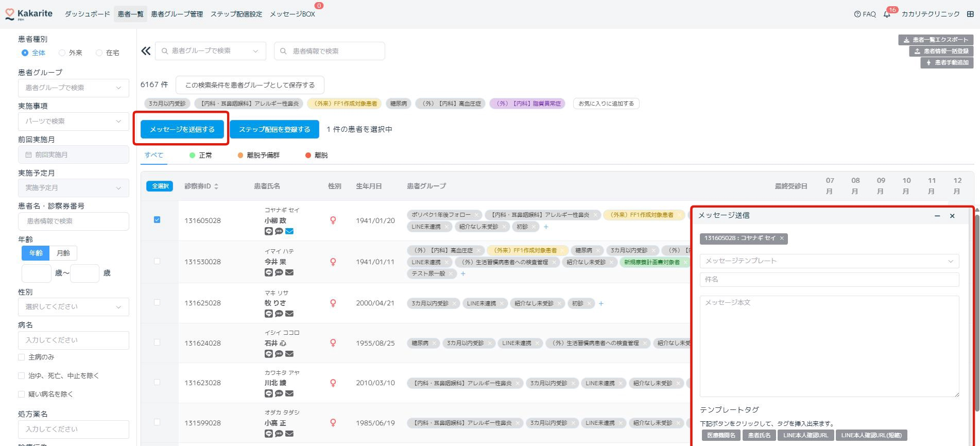The height and width of the screenshot is (446, 980).
Task: Collapse the filter sidebar with the double-chevron icon
Action: [146, 51]
